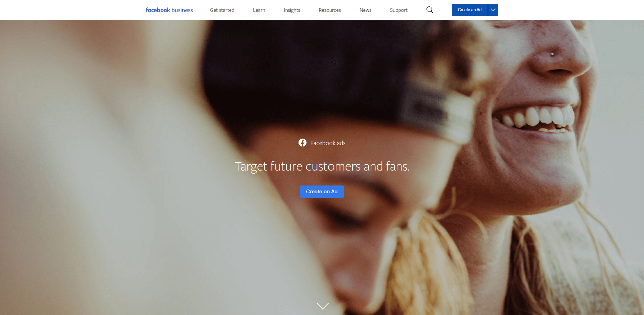Go to the News section
This screenshot has height=315, width=644.
click(x=366, y=10)
